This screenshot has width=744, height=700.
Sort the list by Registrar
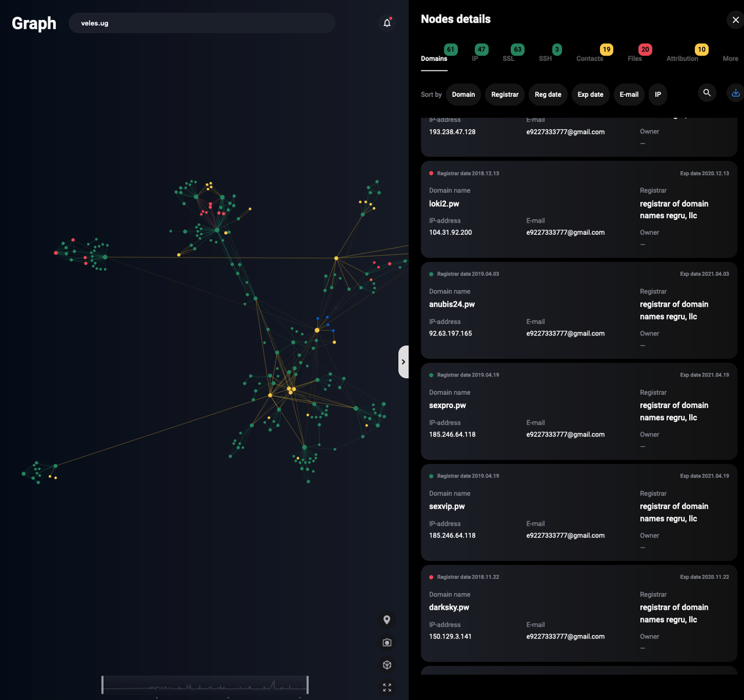tap(505, 95)
